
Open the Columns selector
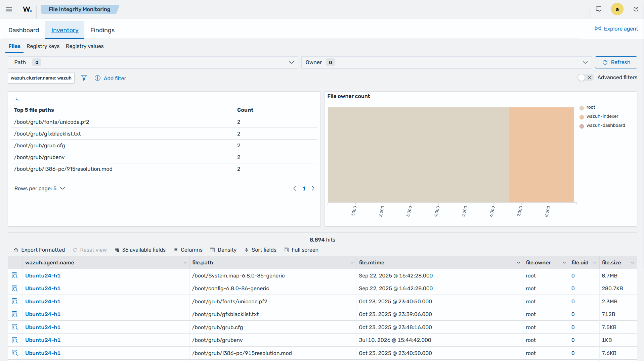188,250
